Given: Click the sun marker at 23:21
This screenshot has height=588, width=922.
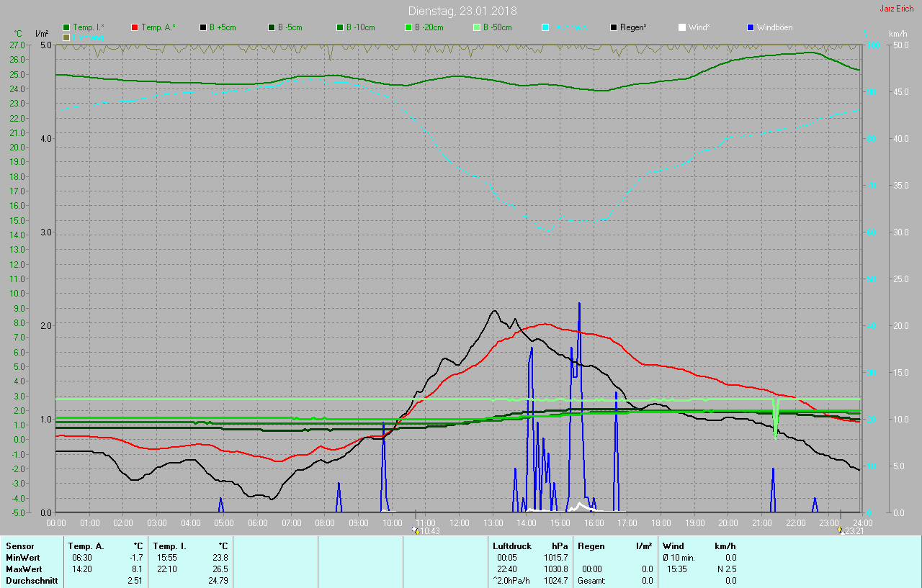Looking at the screenshot, I should pos(840,530).
